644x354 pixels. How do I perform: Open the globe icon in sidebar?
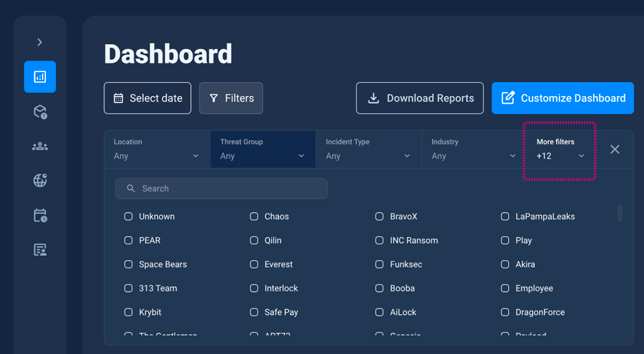pos(40,180)
